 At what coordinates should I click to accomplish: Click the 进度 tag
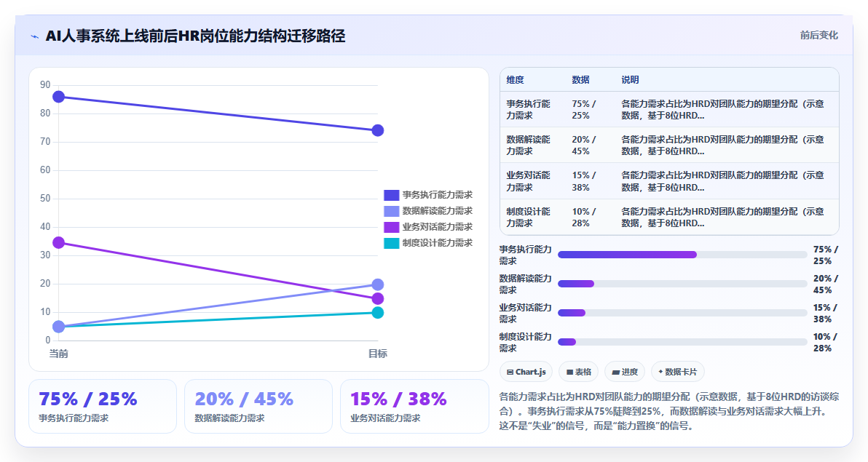pyautogui.click(x=625, y=372)
